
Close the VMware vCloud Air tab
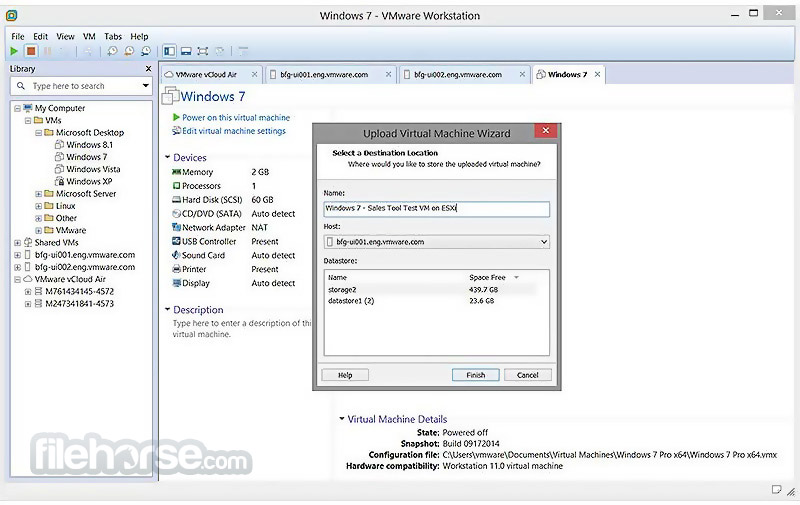[x=254, y=74]
